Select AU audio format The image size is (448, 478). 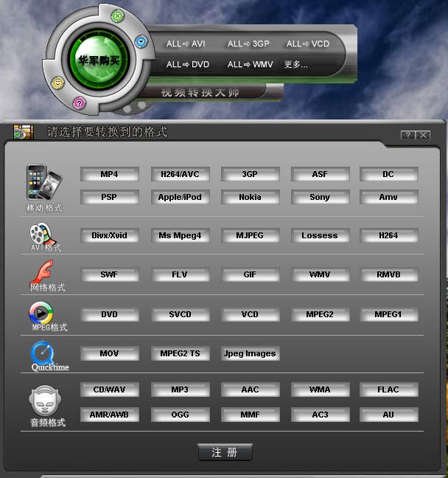click(x=388, y=415)
